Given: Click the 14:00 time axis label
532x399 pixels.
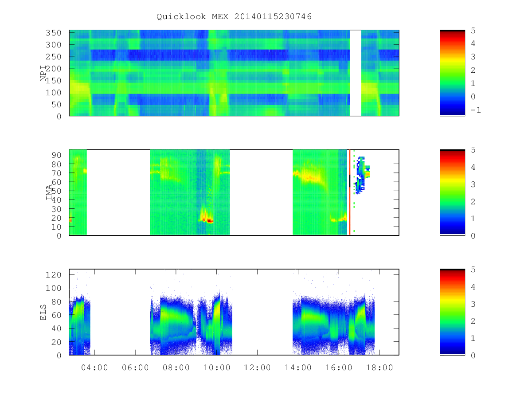Looking at the screenshot, I should point(298,368).
